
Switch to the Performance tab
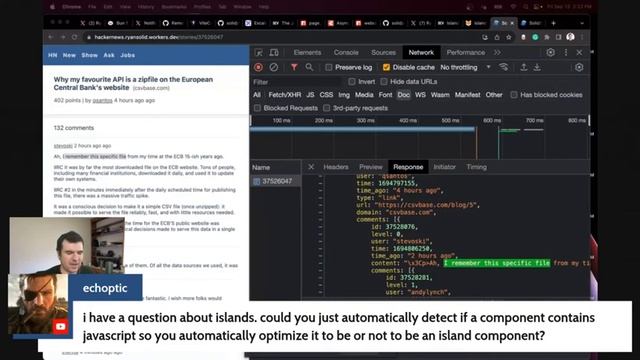pos(466,53)
